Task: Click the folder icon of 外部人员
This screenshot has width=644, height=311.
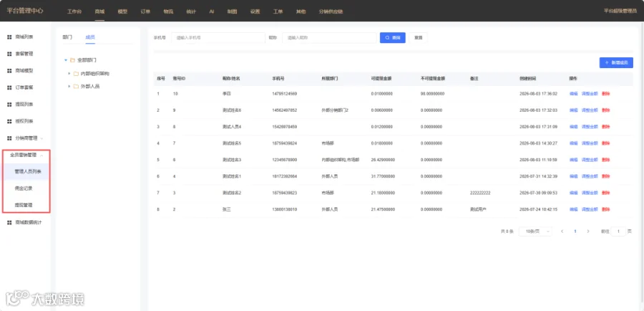Action: tap(76, 87)
